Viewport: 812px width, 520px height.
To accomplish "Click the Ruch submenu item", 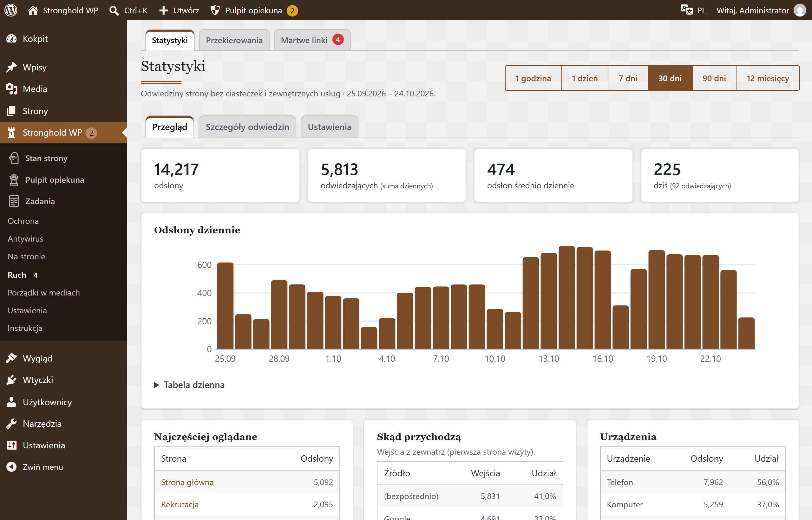I will click(x=22, y=275).
